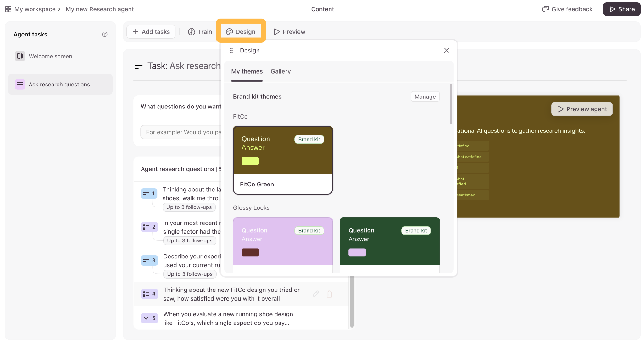Click the Content title at top

pos(322,9)
